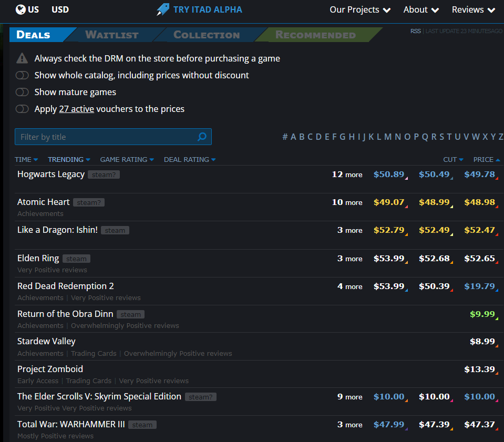Sort deals by TRENDING
The image size is (504, 442).
[x=69, y=159]
